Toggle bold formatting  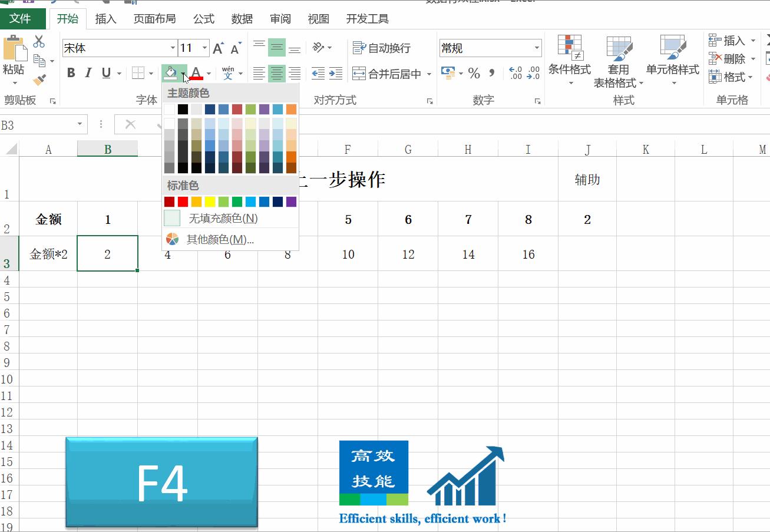[x=71, y=73]
